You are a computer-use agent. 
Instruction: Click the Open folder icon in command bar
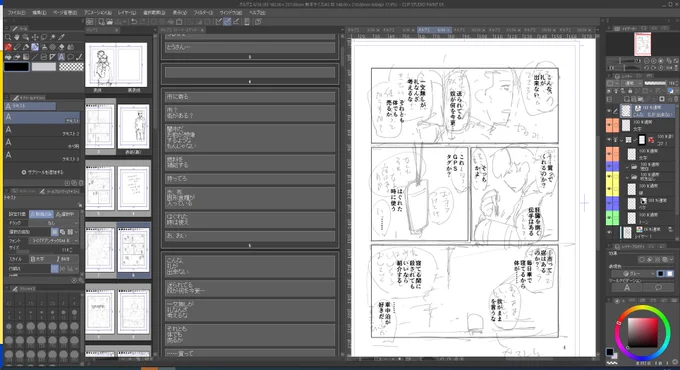coord(110,22)
